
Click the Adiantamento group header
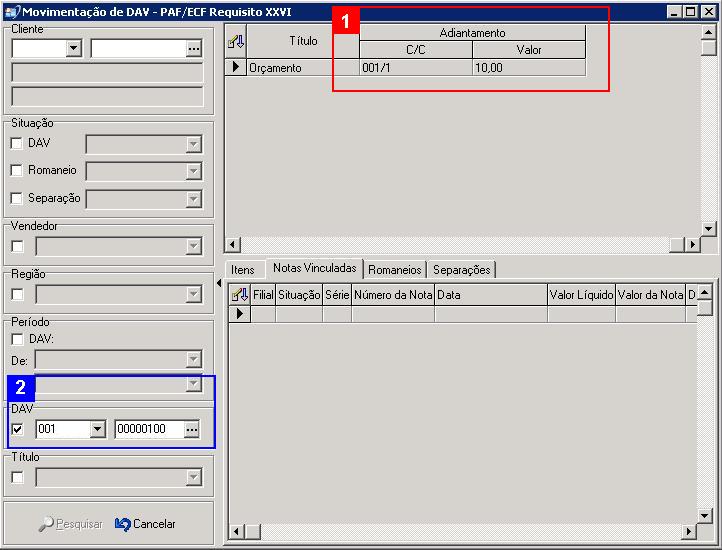pyautogui.click(x=472, y=33)
